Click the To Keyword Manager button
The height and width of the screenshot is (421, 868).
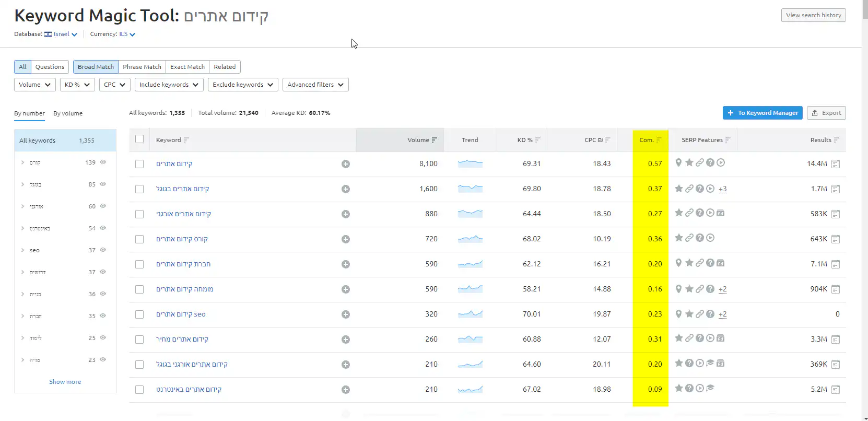coord(763,113)
